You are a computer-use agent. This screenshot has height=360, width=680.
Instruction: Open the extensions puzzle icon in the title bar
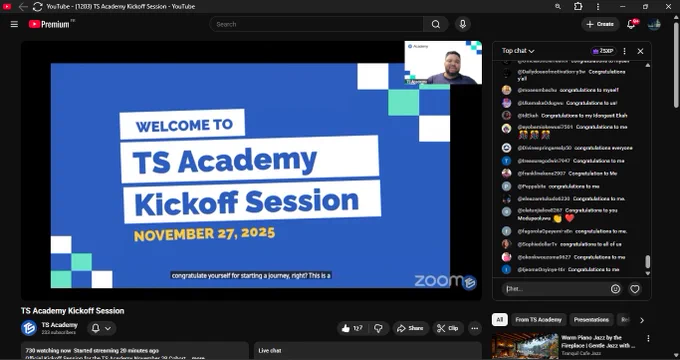click(578, 7)
